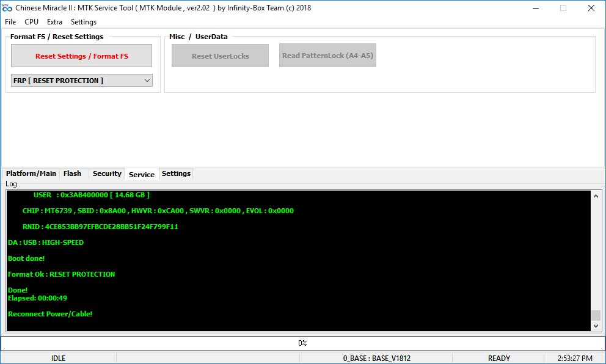This screenshot has height=364, width=606.
Task: Click the Reset UserLocks button
Action: pos(221,56)
